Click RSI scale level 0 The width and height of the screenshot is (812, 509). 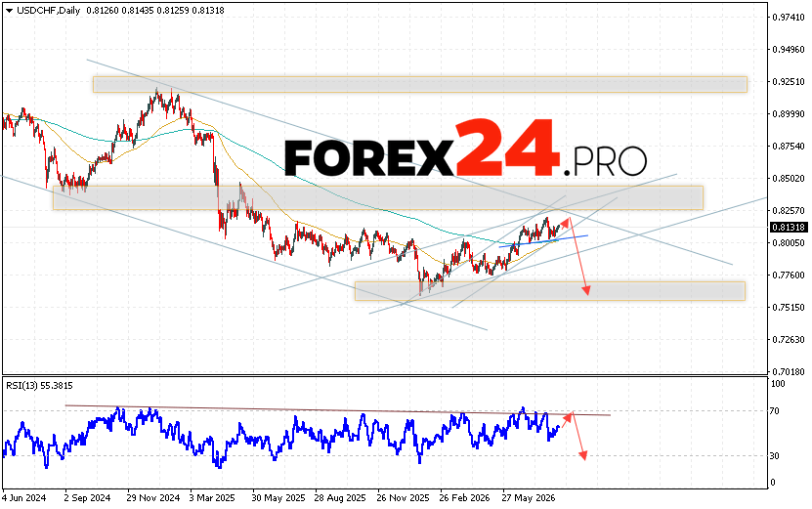(773, 483)
